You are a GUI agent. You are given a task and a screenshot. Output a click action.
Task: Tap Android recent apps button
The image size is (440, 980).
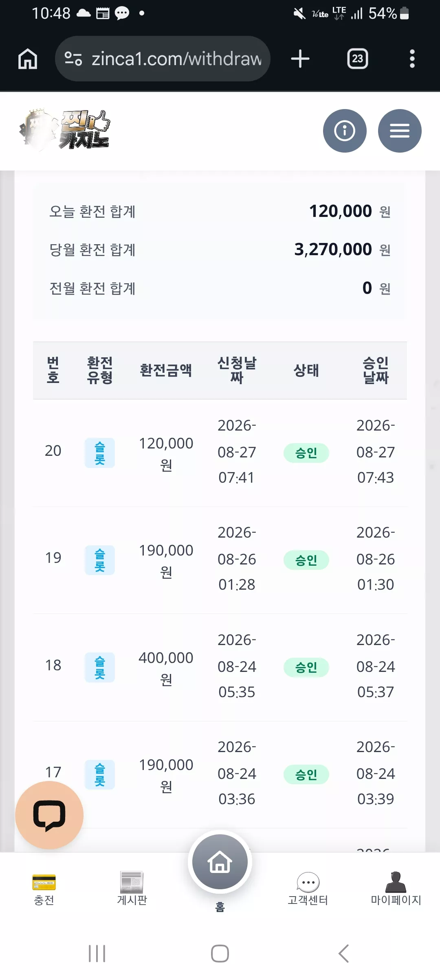(97, 954)
